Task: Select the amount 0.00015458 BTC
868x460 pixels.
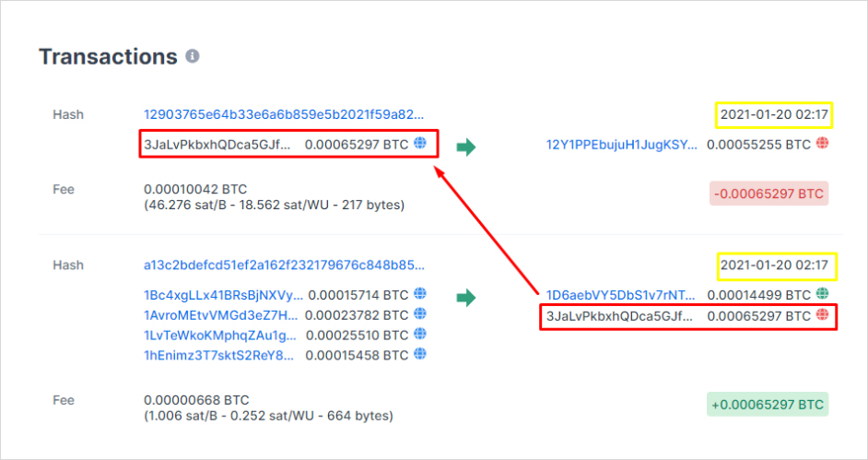Action: [x=357, y=355]
